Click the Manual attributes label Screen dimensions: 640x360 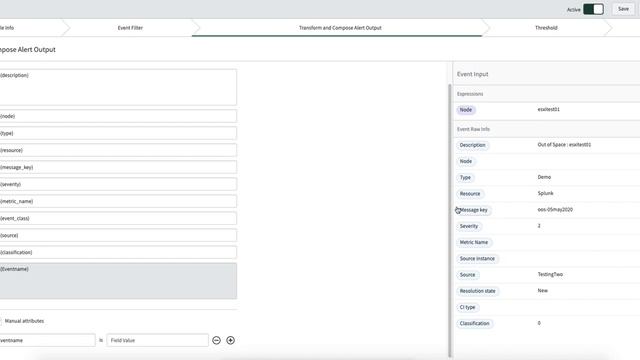[24, 321]
